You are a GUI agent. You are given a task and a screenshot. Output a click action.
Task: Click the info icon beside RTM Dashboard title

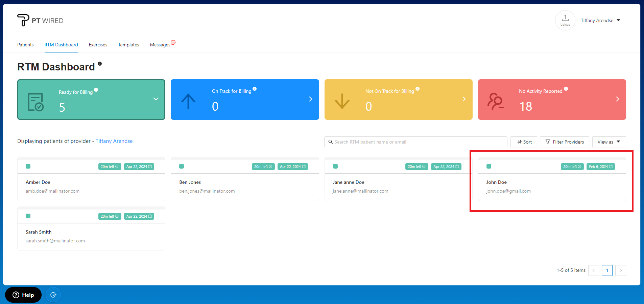100,64
